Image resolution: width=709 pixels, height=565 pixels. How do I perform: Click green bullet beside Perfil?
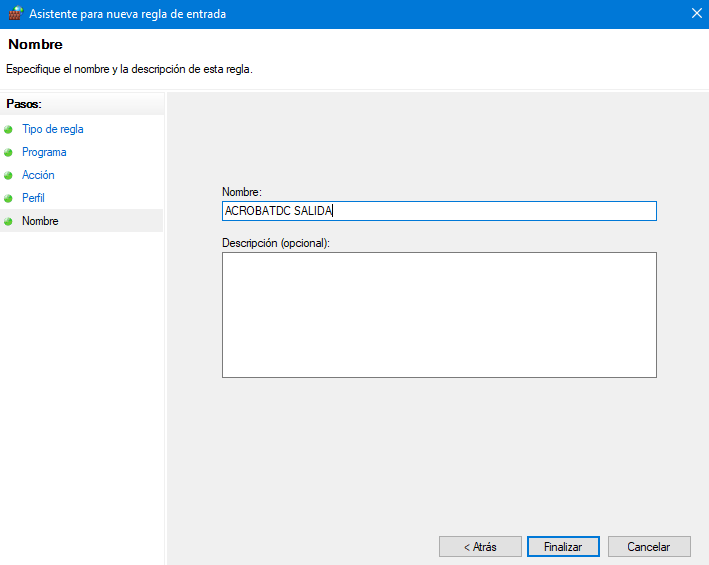coord(8,198)
